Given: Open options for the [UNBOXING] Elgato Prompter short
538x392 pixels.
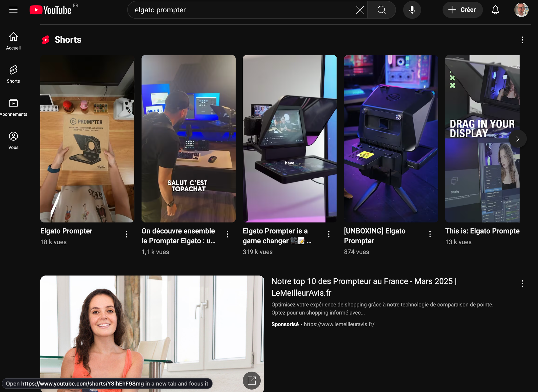Looking at the screenshot, I should pos(430,234).
